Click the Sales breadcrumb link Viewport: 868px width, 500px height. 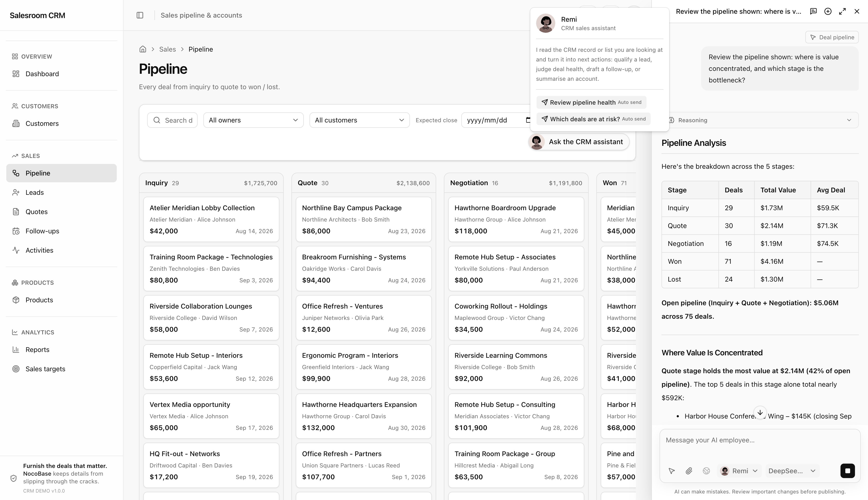coord(167,49)
